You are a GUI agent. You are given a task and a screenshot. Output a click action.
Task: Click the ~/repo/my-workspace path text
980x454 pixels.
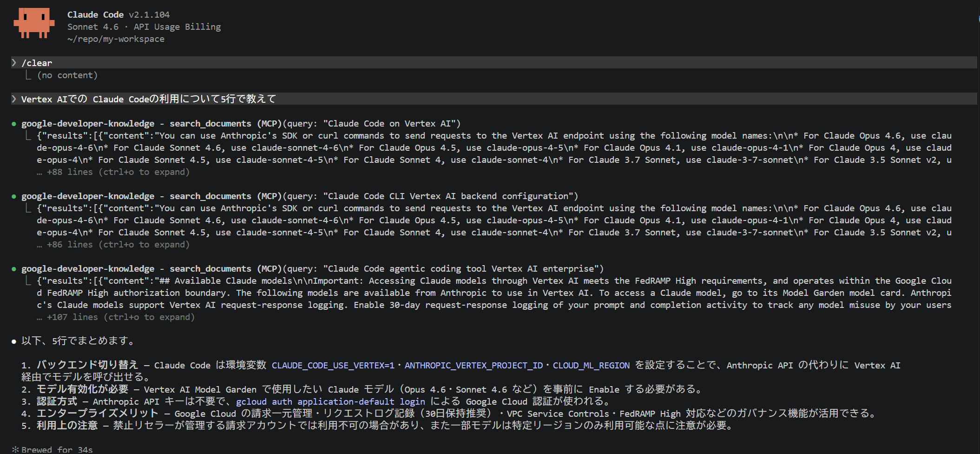[x=115, y=39]
